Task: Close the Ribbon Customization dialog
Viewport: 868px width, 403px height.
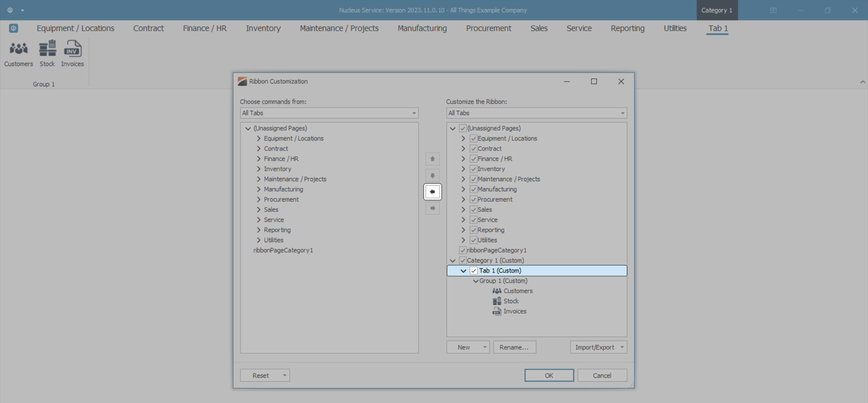Action: pos(621,81)
